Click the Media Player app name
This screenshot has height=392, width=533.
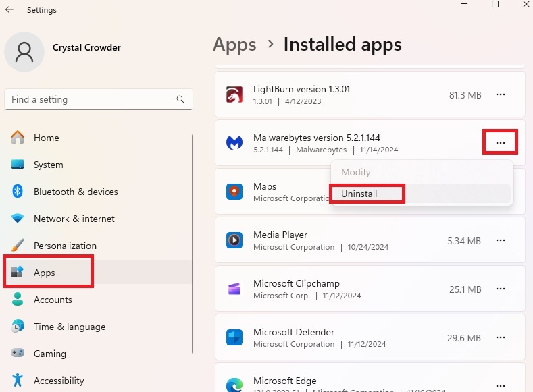280,235
